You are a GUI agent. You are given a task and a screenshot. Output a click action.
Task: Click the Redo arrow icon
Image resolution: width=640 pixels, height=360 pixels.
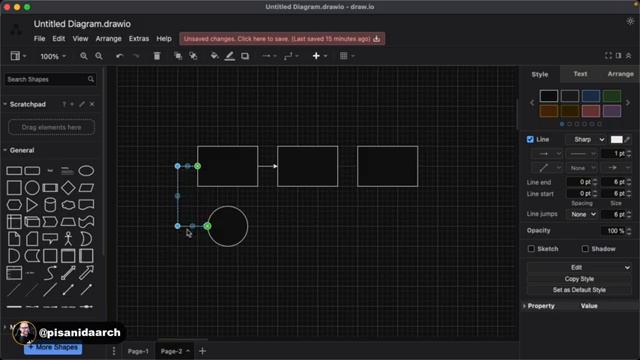[x=136, y=56]
